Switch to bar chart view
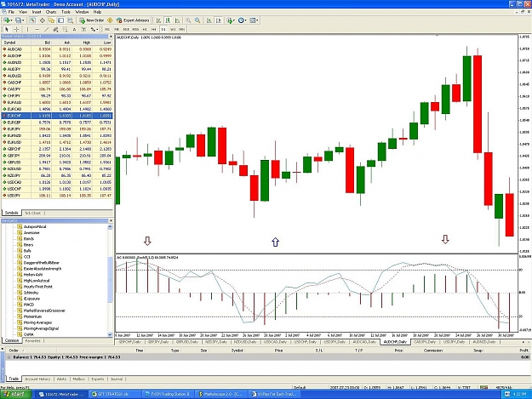This screenshot has height=399, width=532. click(158, 20)
